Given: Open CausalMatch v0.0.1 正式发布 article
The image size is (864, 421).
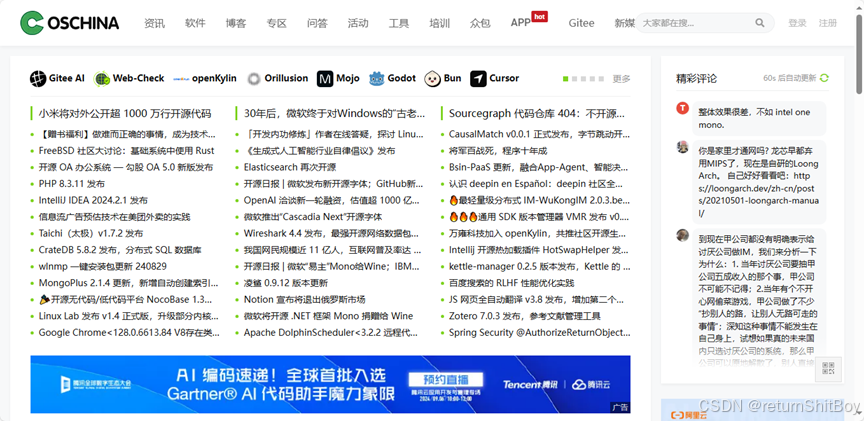Looking at the screenshot, I should pyautogui.click(x=539, y=134).
